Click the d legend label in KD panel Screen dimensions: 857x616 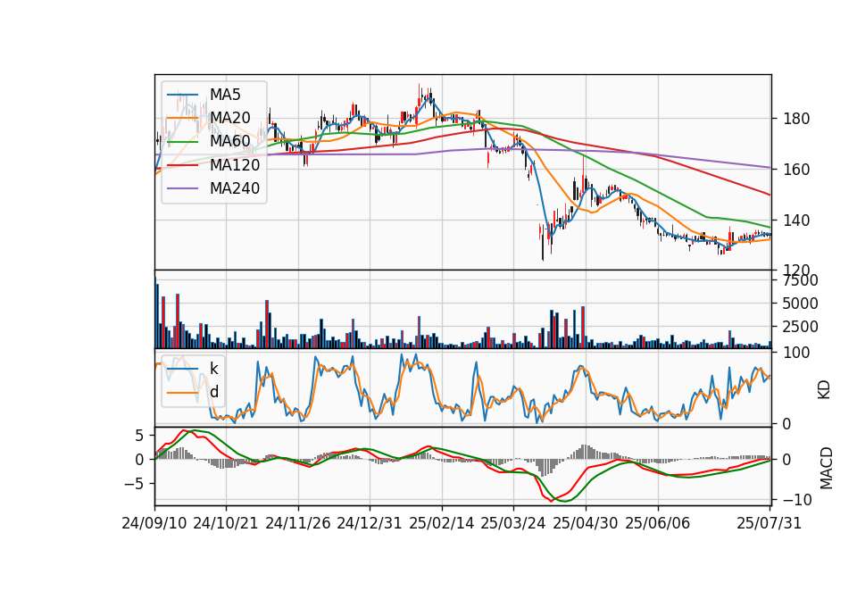[214, 392]
